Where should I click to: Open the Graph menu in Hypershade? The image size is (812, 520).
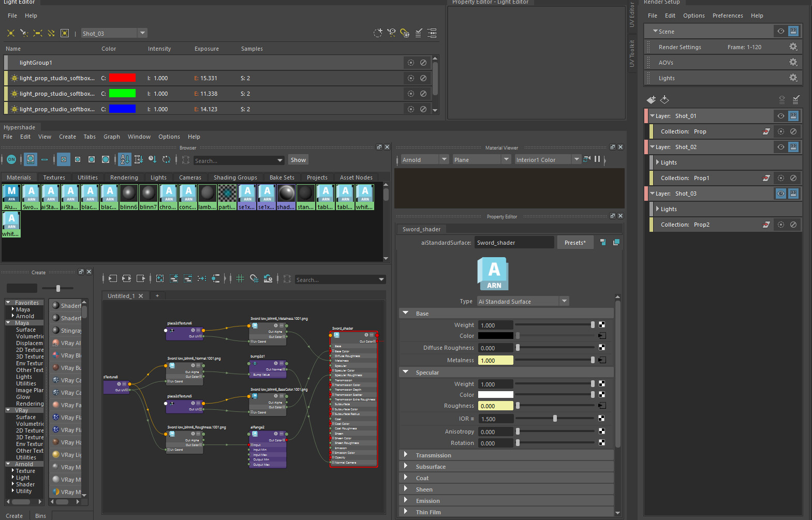pyautogui.click(x=111, y=137)
